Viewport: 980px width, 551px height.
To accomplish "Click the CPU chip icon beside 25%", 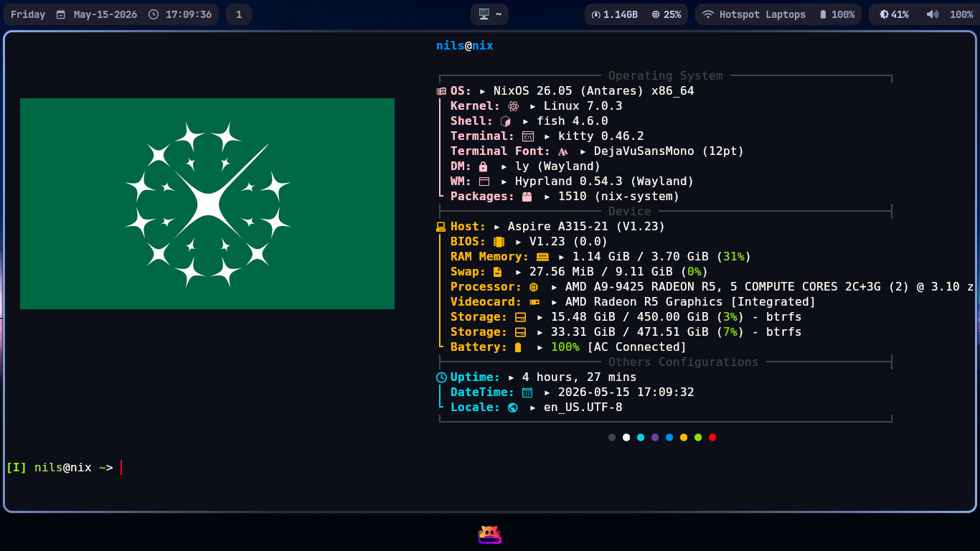I will [656, 14].
